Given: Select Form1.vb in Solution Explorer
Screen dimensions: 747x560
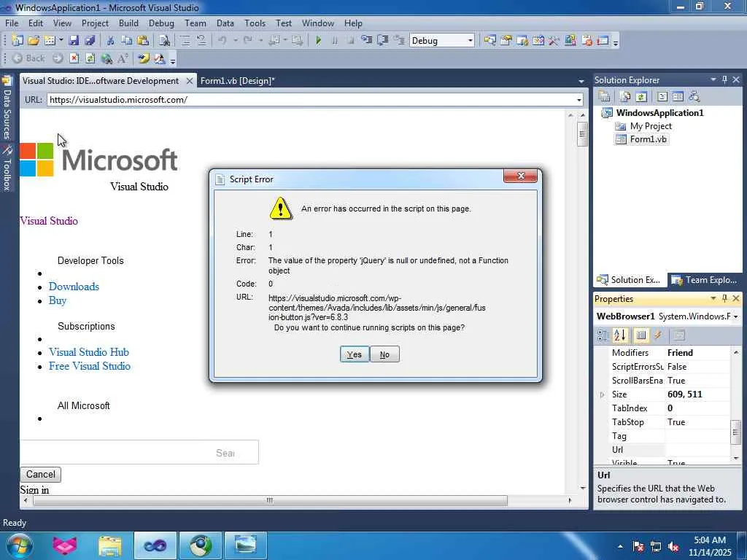Looking at the screenshot, I should [x=642, y=139].
